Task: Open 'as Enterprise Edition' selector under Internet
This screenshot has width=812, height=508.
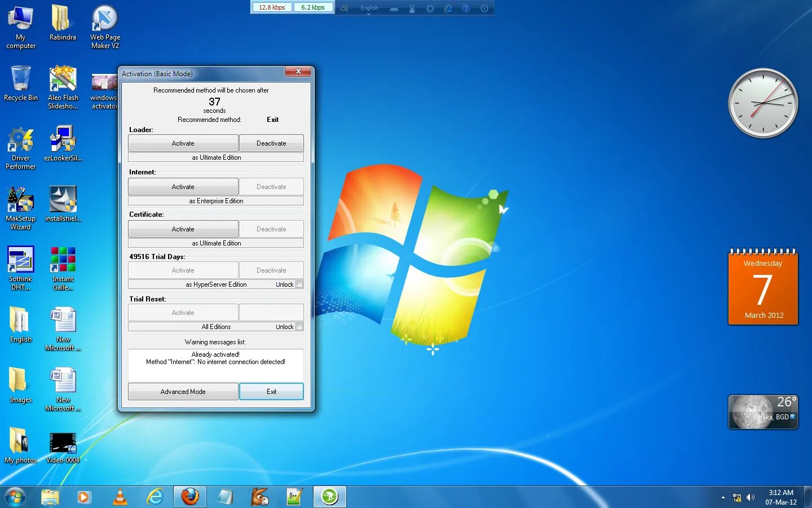Action: [216, 201]
